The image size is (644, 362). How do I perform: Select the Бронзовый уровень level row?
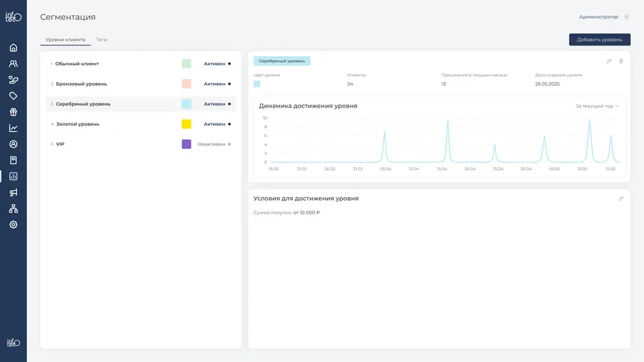point(140,84)
